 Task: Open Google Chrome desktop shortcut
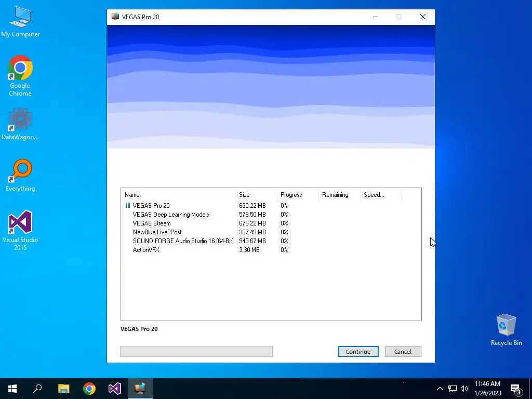point(20,76)
